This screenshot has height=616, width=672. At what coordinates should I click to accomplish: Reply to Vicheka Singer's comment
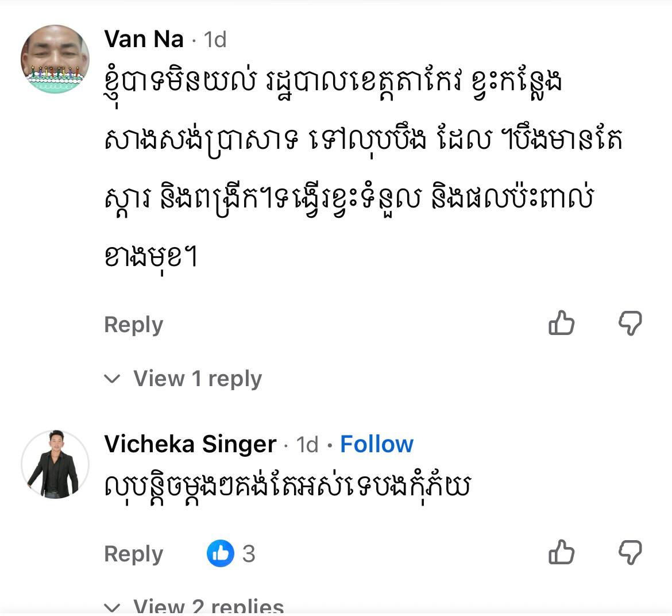(134, 554)
